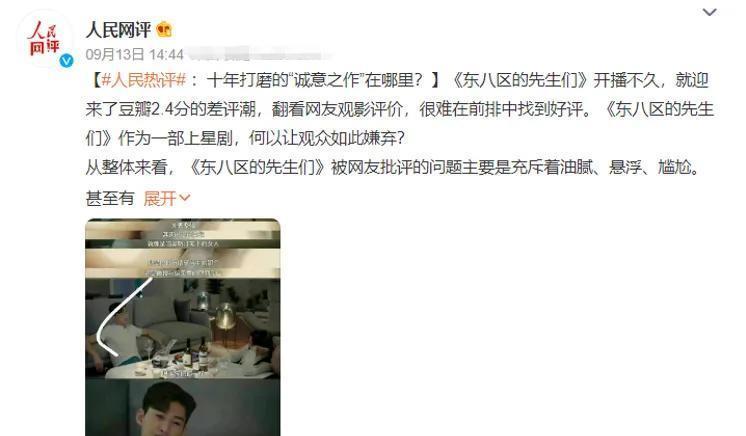746x436 pixels.
Task: Click the 09月13日 14:44 timestamp
Action: tap(135, 54)
